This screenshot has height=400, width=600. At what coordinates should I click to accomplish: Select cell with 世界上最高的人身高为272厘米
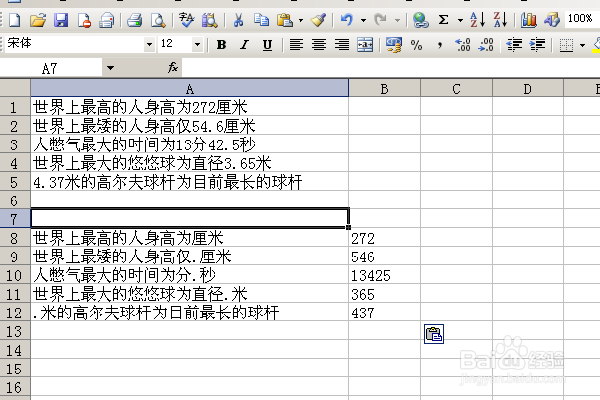(x=189, y=107)
